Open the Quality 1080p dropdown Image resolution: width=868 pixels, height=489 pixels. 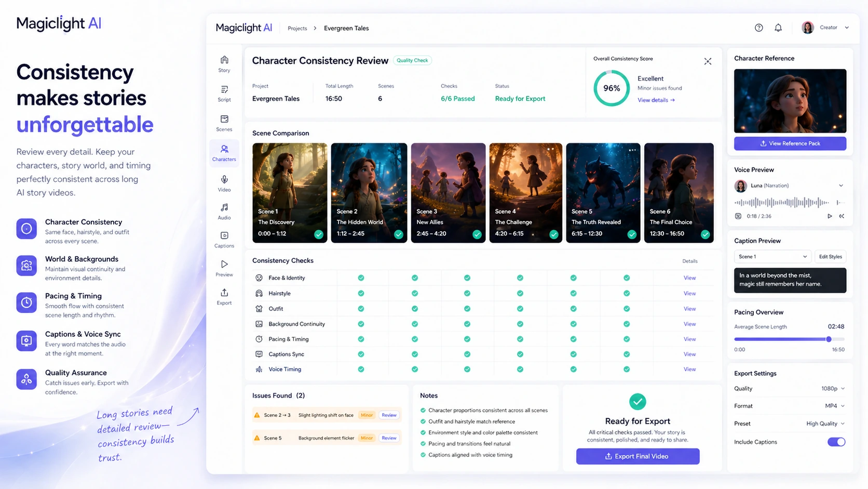[833, 389]
